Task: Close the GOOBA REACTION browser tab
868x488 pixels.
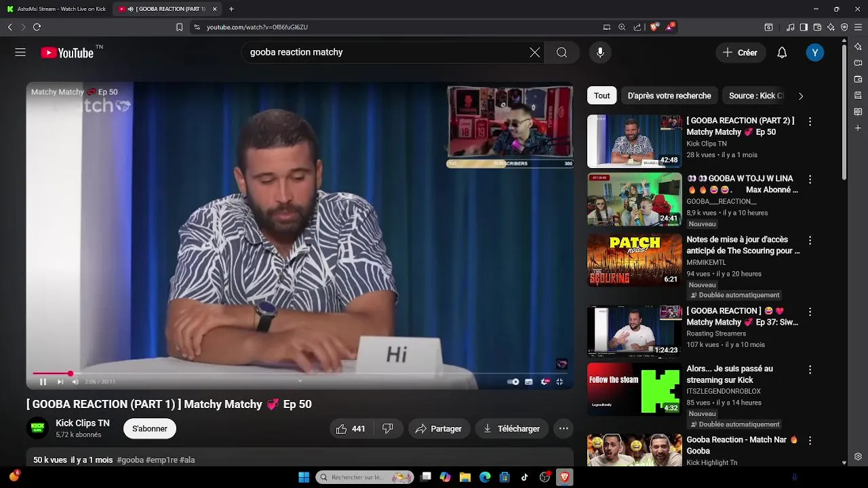Action: 215,9
